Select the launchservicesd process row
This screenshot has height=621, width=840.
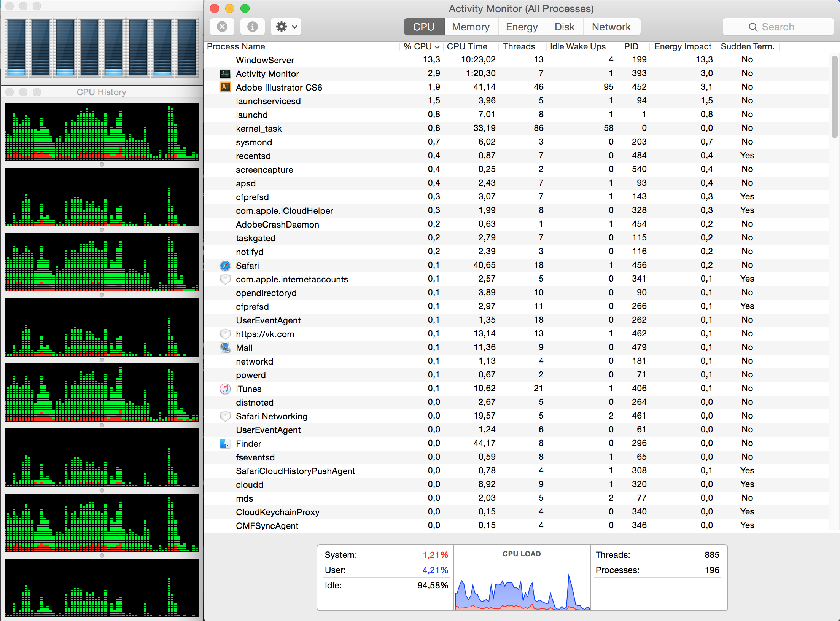tap(516, 101)
